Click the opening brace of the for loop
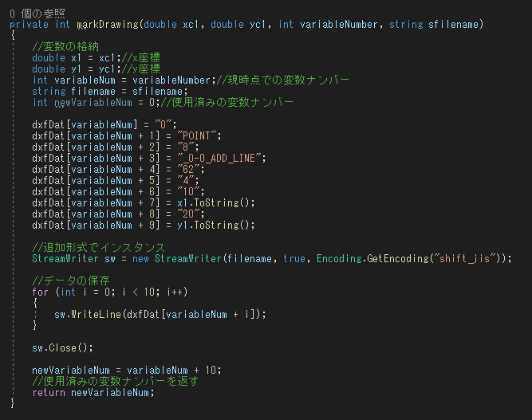 point(35,304)
